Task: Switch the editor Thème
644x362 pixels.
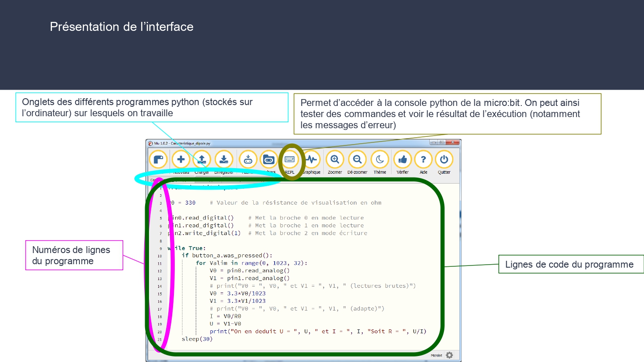Action: [380, 160]
